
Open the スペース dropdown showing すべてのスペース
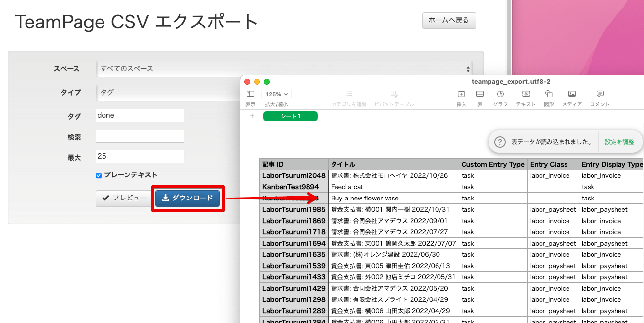click(x=284, y=69)
